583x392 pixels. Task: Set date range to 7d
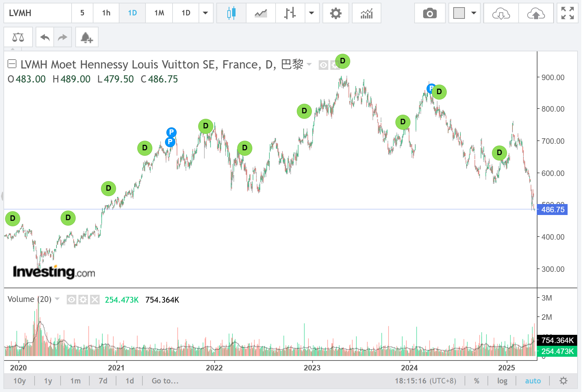click(x=103, y=381)
